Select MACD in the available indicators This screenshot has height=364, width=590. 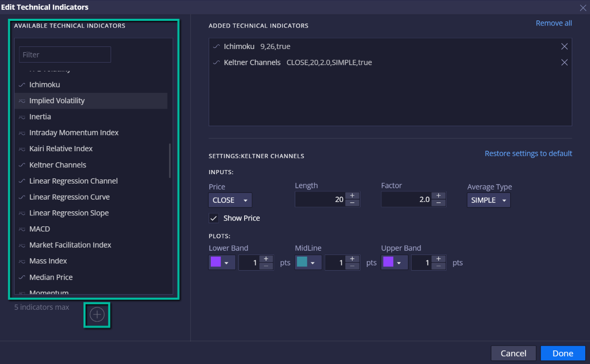click(x=91, y=229)
